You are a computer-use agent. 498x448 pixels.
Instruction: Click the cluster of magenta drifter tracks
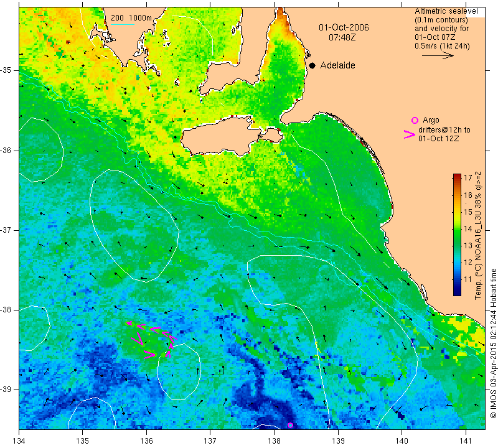151,339
